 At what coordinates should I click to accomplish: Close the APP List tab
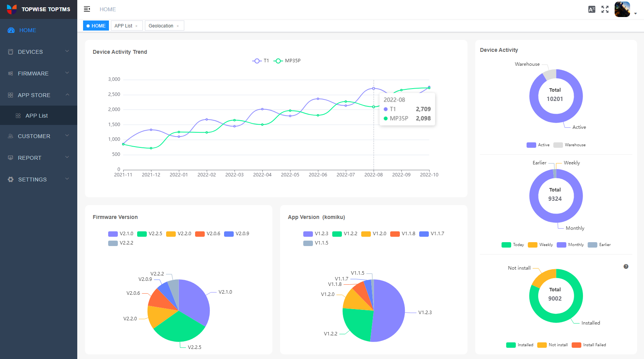pyautogui.click(x=136, y=26)
